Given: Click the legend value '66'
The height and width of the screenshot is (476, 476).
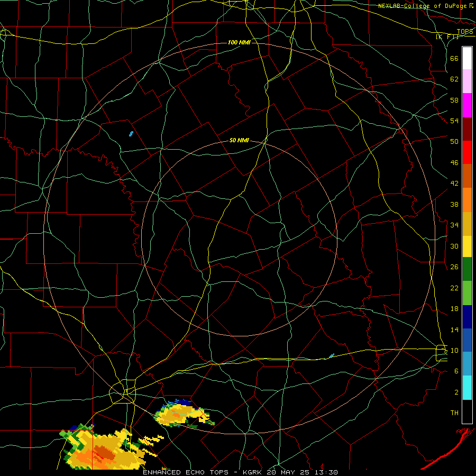Looking at the screenshot, I should pos(454,58).
